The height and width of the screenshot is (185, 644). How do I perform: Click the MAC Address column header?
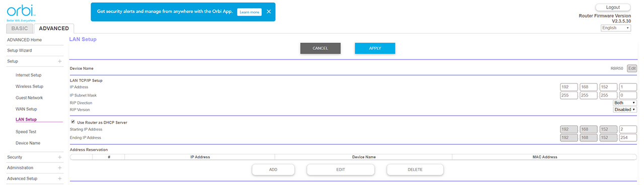545,157
